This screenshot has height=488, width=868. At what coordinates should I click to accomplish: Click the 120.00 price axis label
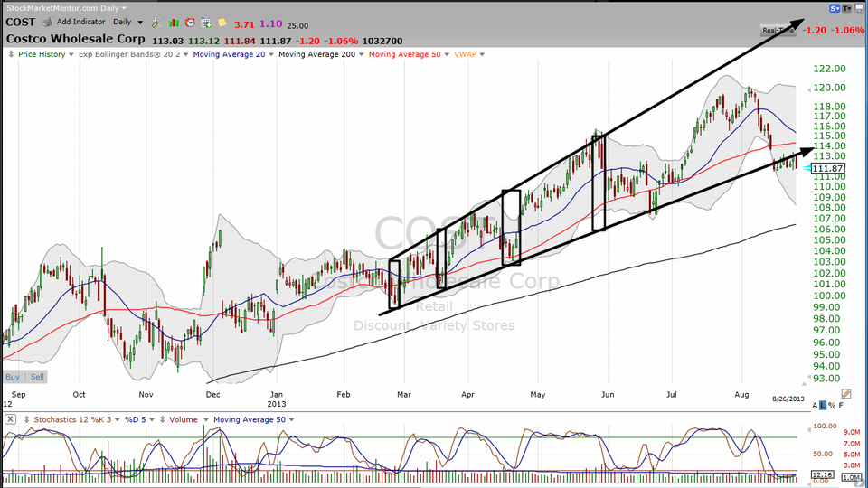829,88
